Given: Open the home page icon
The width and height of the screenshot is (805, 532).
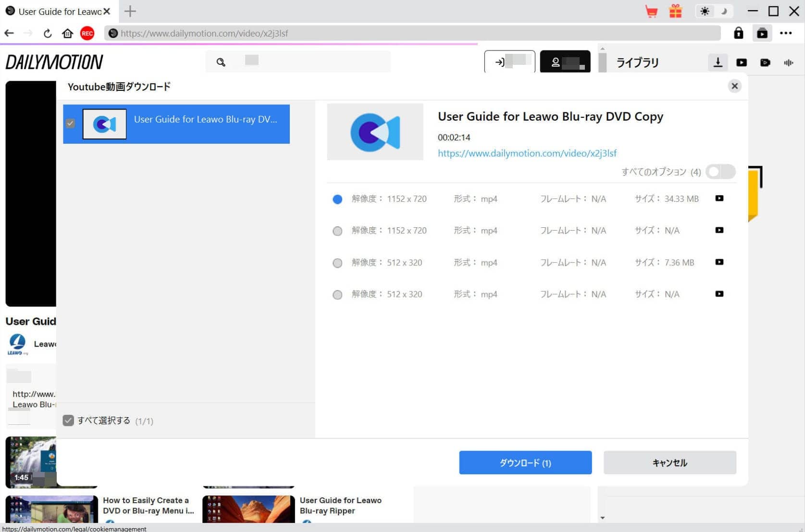Looking at the screenshot, I should (x=67, y=33).
